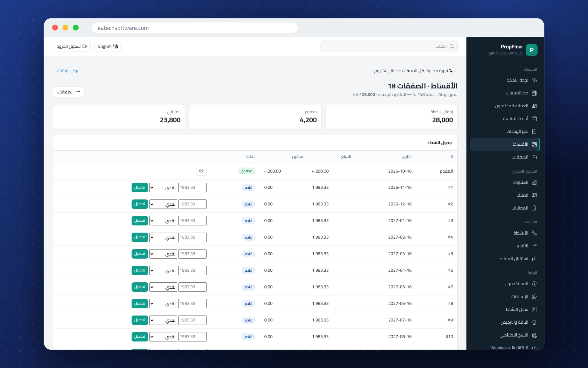588x368 pixels.
Task: Click the users shield icon
Action: 534,284
